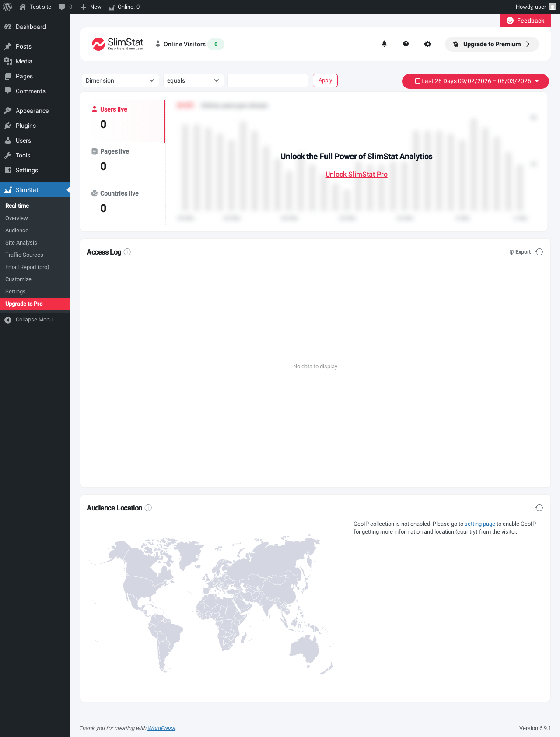Click the Posts pin icon
This screenshot has height=737, width=560.
(8, 46)
